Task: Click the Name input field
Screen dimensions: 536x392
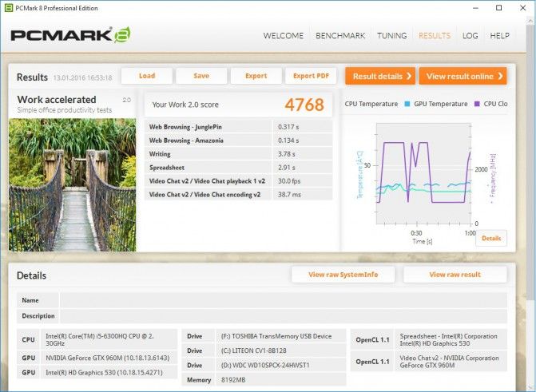Action: click(284, 300)
